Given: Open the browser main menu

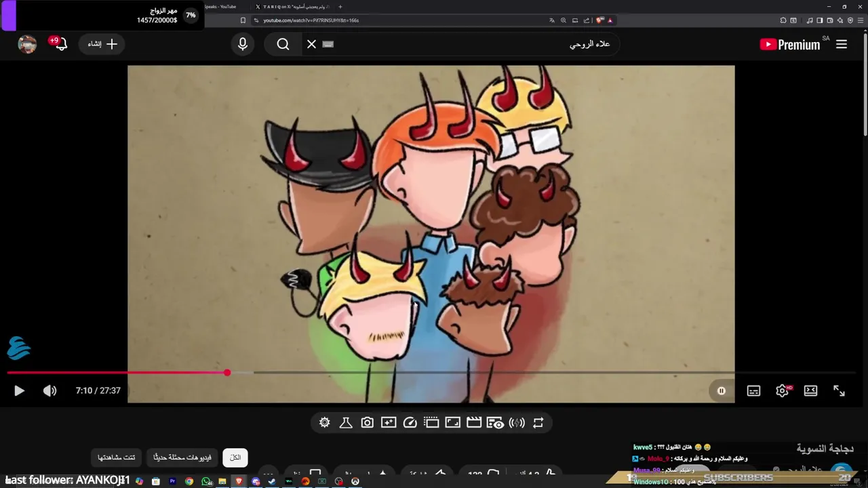Looking at the screenshot, I should (x=861, y=20).
